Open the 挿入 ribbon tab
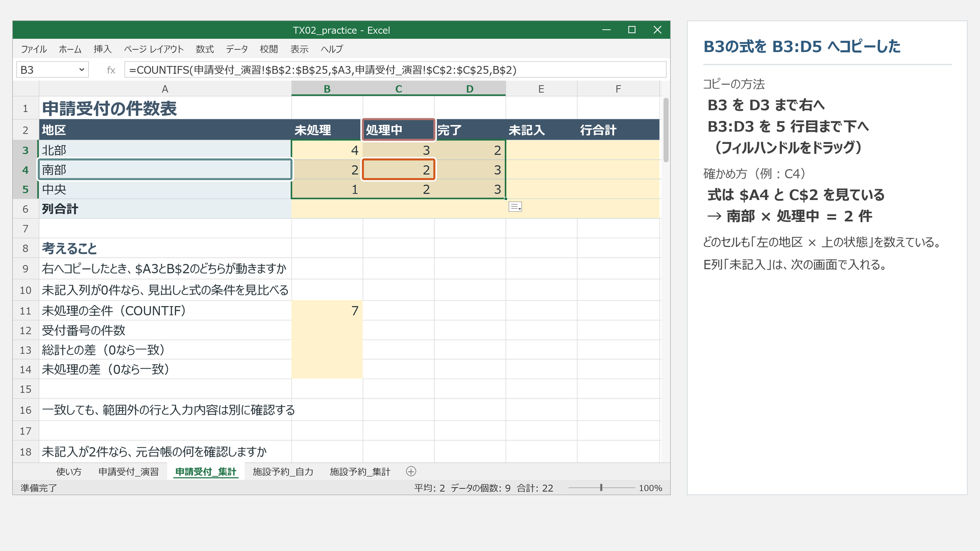The image size is (980, 551). click(x=103, y=49)
